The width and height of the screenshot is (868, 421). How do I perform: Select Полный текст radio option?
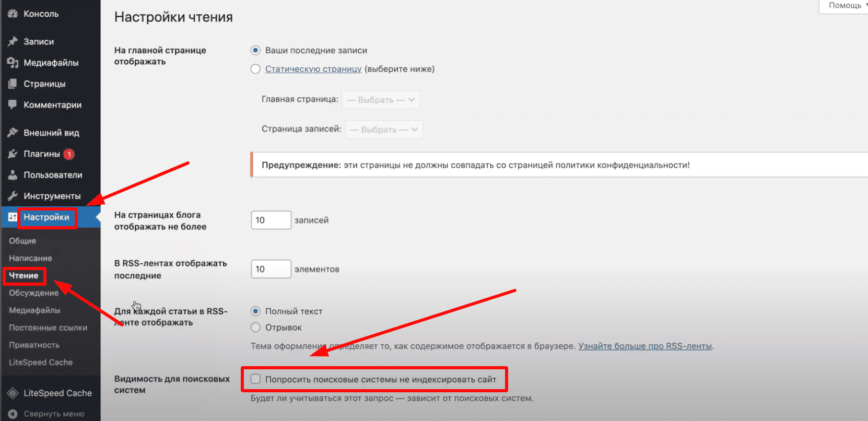(x=255, y=311)
